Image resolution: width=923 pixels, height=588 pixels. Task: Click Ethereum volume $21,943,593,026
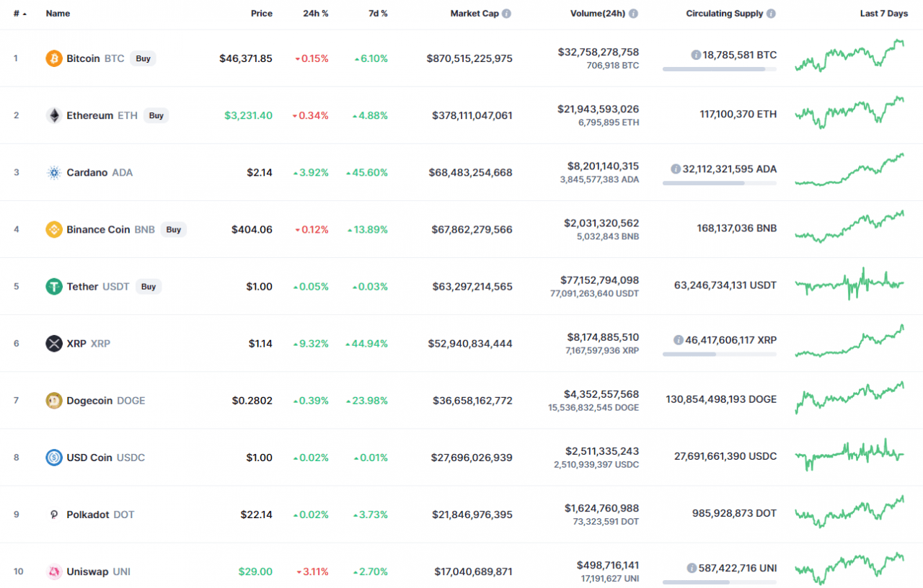pos(598,109)
